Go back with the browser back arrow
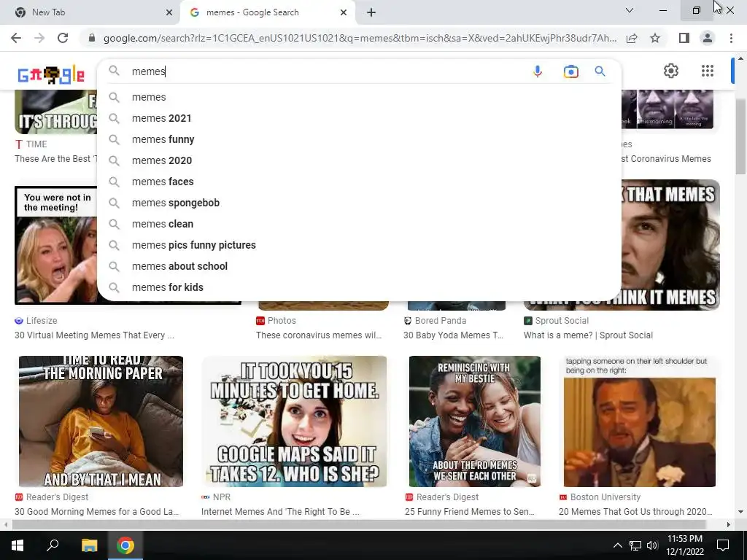747x560 pixels. pyautogui.click(x=16, y=38)
